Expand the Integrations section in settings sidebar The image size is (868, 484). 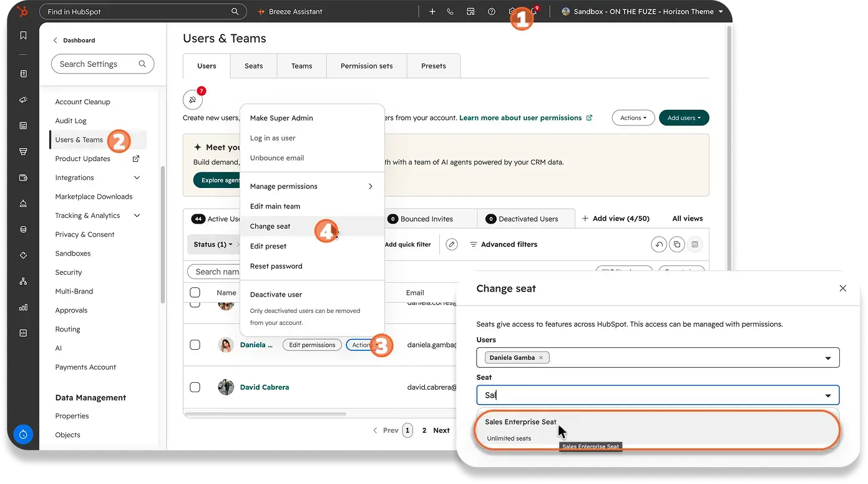point(137,178)
